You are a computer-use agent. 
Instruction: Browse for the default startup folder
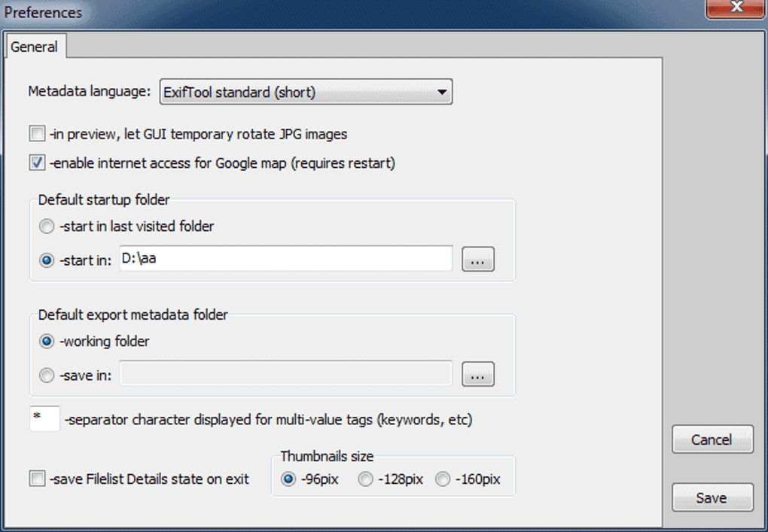tap(477, 260)
